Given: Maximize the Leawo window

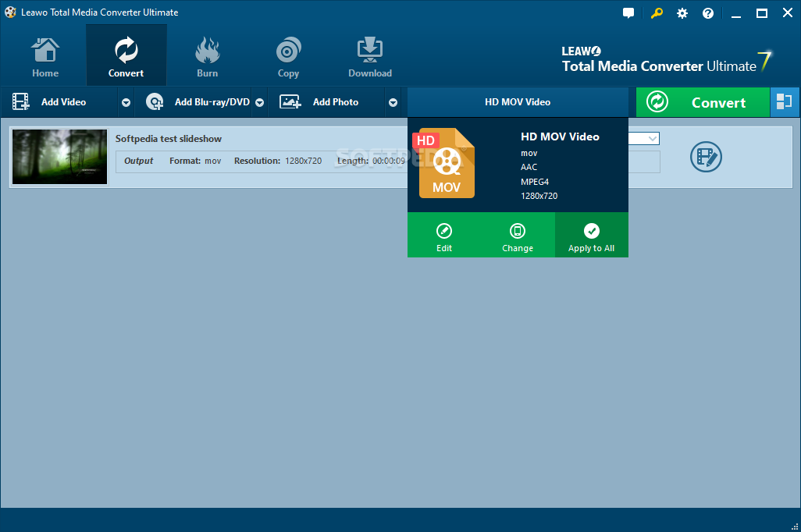Looking at the screenshot, I should point(762,13).
